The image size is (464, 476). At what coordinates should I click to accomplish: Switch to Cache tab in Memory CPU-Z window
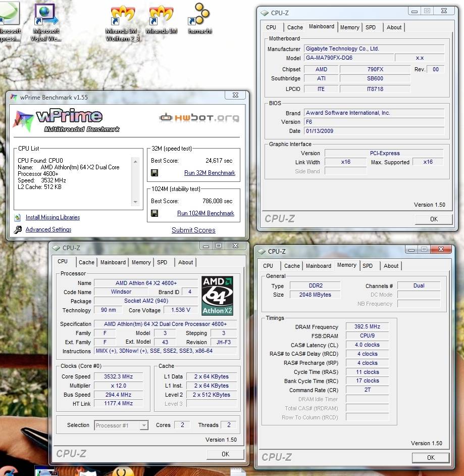292,266
